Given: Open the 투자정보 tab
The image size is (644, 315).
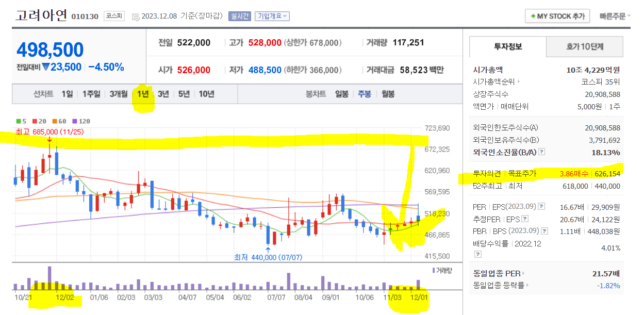Looking at the screenshot, I should 508,46.
